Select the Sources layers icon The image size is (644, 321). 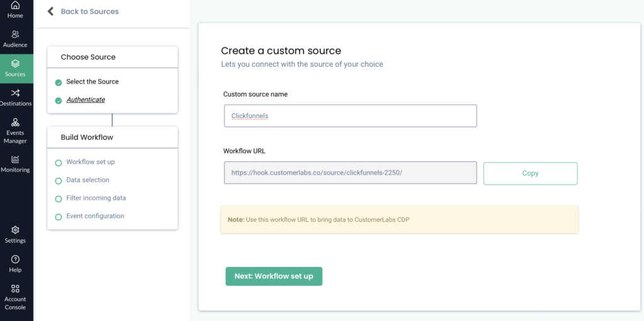[x=15, y=63]
